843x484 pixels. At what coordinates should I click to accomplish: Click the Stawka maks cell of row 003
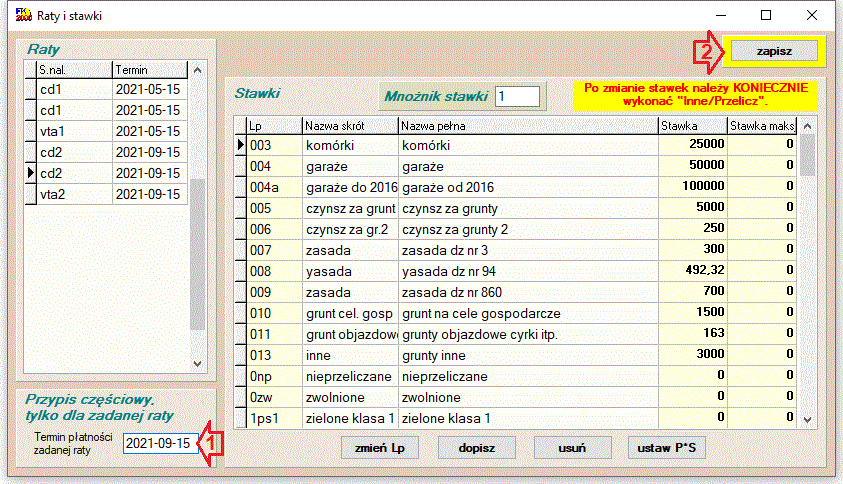[762, 144]
